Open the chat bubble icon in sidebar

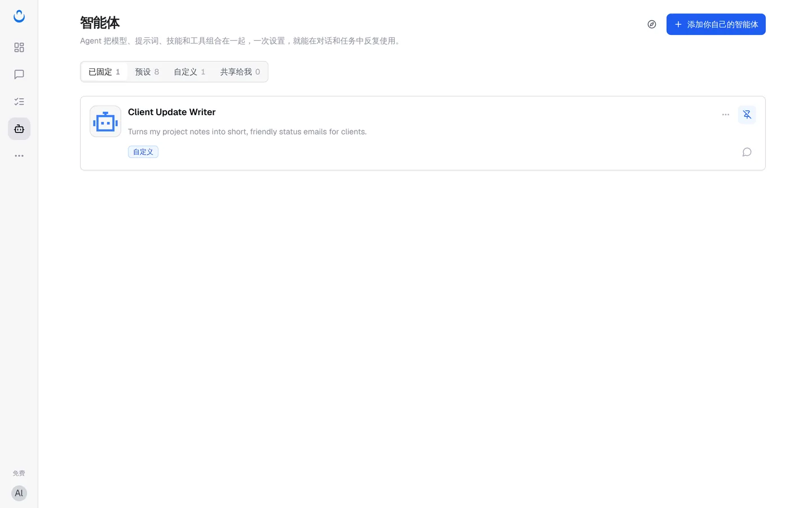(x=19, y=75)
